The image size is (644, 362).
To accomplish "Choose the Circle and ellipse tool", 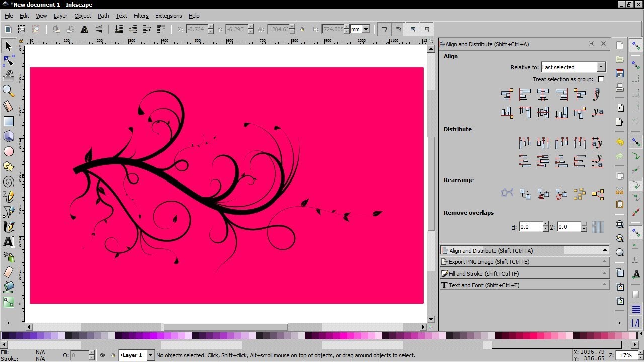I will (x=9, y=151).
